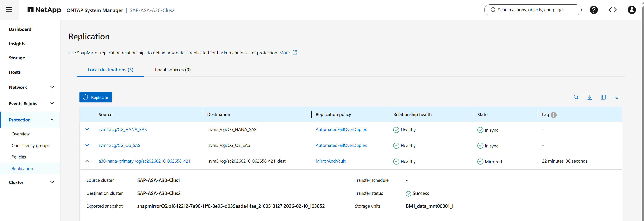
Task: Go to Dashboard in the sidebar
Action: (20, 29)
